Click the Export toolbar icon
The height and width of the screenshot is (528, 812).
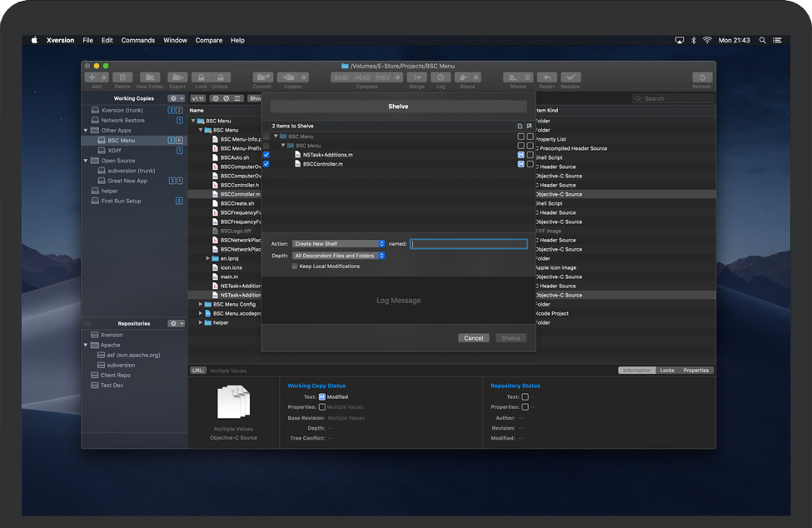tap(177, 77)
